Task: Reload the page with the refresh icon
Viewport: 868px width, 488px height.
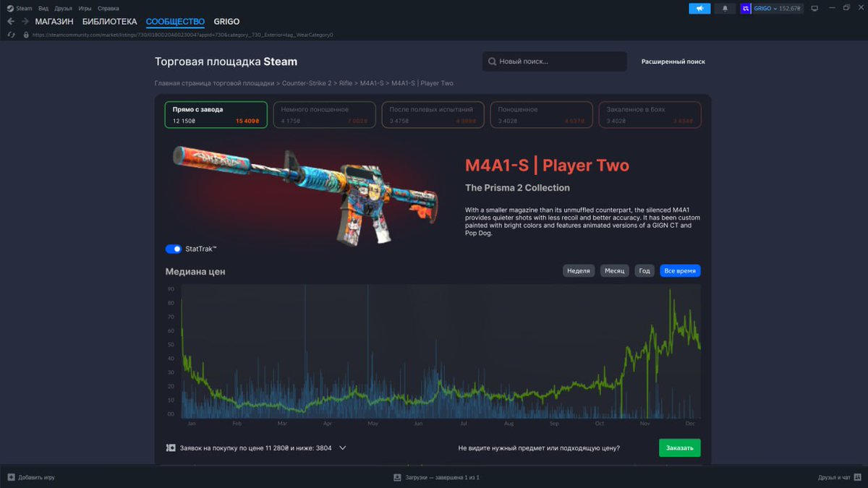Action: pos(11,35)
